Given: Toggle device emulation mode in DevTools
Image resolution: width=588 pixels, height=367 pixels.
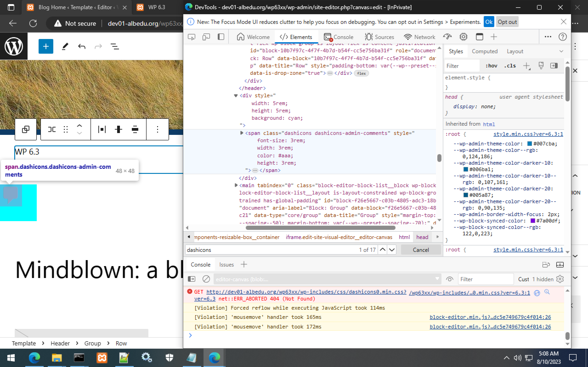Looking at the screenshot, I should 206,37.
